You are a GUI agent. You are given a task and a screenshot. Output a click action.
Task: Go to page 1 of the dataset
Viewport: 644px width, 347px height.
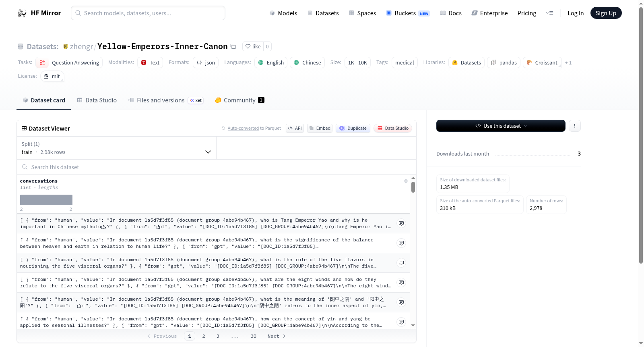[190, 336]
